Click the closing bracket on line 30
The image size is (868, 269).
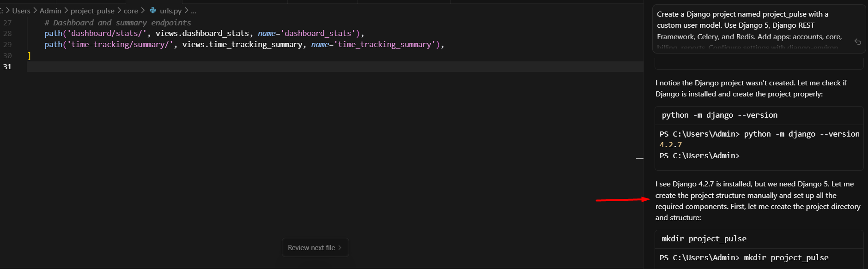coord(29,56)
